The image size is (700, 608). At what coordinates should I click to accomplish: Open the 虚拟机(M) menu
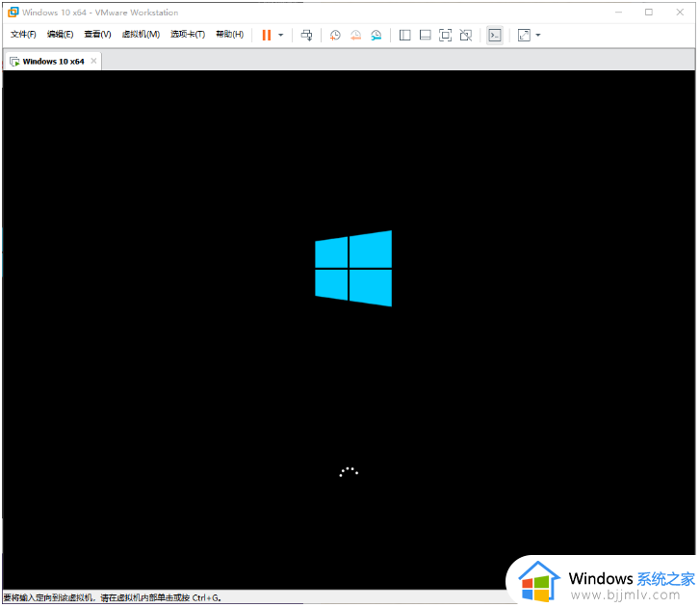(141, 35)
